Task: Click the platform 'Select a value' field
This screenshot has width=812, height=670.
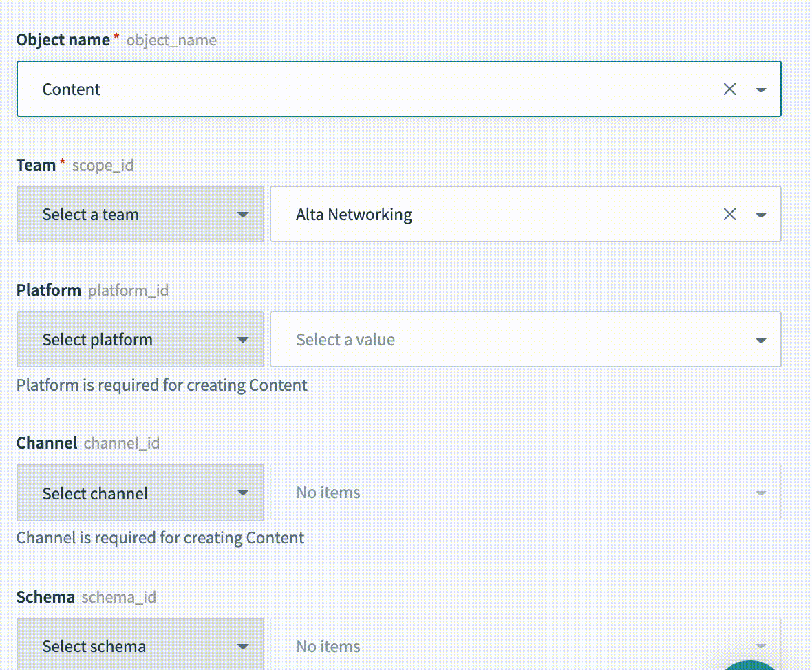Action: (x=509, y=340)
